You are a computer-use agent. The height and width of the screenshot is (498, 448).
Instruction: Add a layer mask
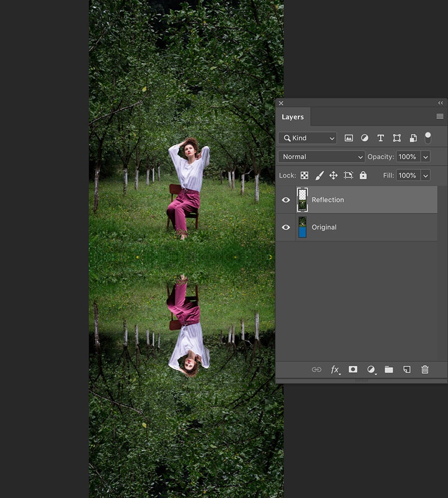(x=353, y=369)
